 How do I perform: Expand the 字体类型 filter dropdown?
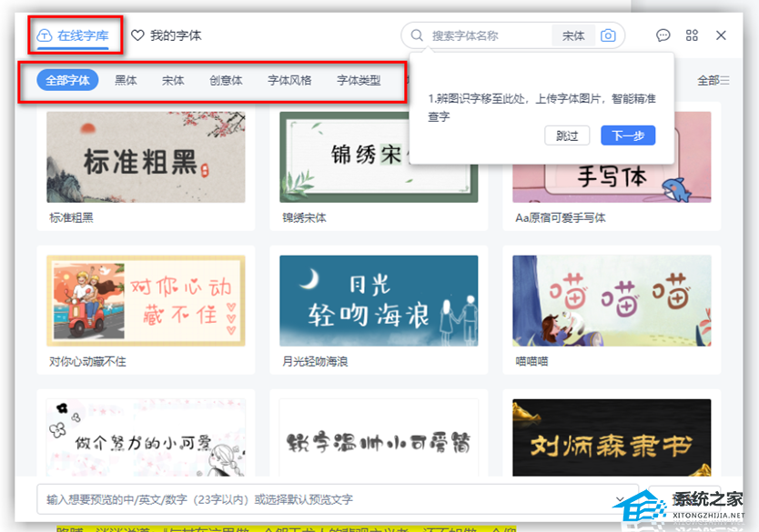[x=359, y=80]
